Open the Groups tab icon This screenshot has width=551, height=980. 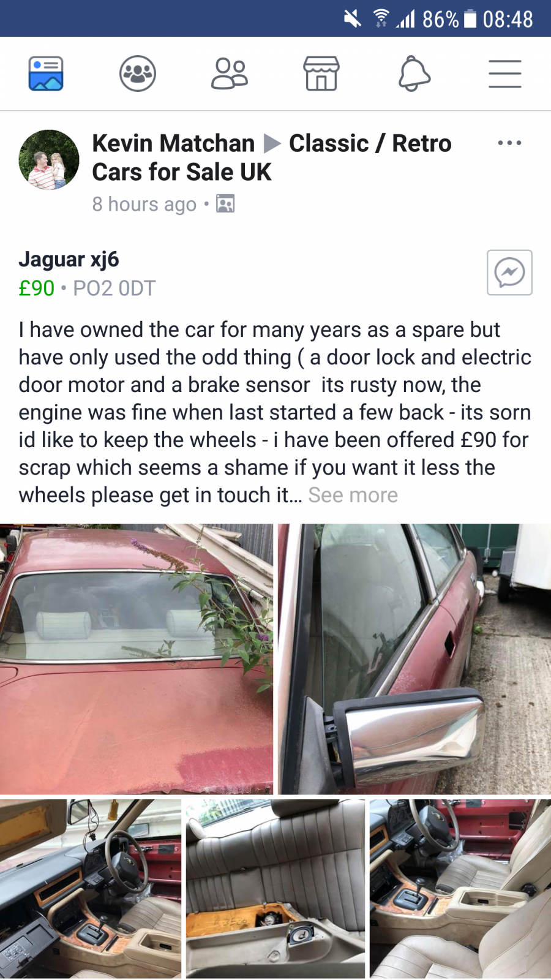tap(138, 73)
